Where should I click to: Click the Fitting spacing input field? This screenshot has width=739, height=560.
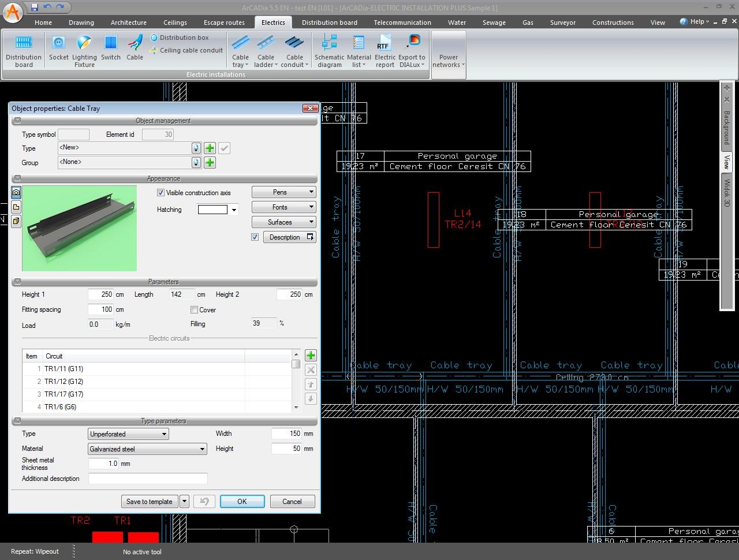[x=101, y=309]
